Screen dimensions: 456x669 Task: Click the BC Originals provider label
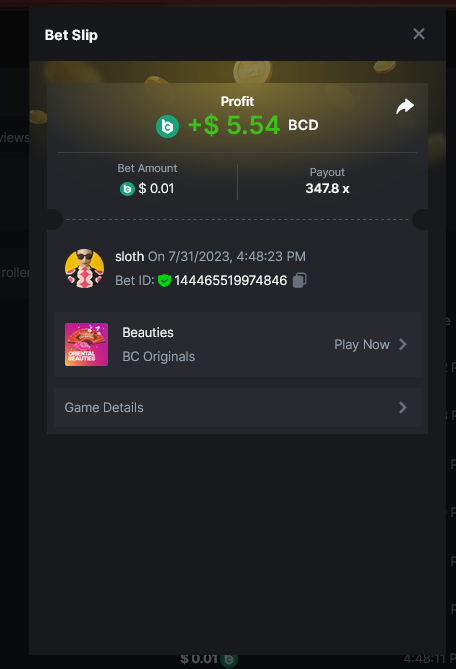(x=159, y=356)
